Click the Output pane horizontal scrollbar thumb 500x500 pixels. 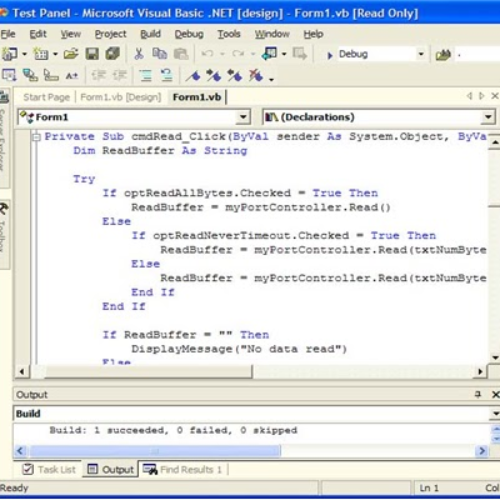[155, 451]
